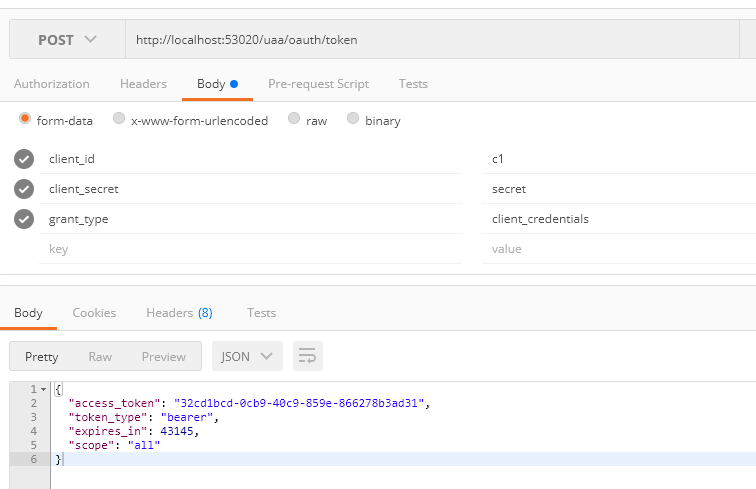The image size is (756, 489).
Task: Collapse the JSON fold arrow on line 1
Action: pos(43,389)
